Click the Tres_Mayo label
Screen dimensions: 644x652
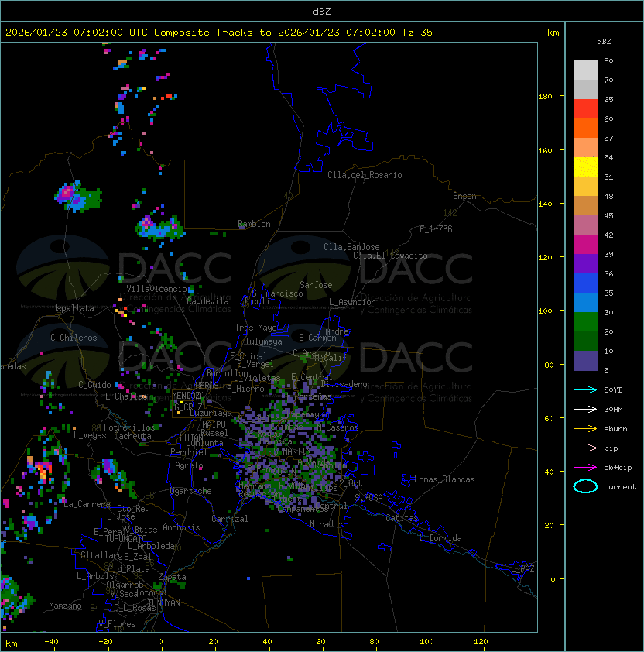[255, 328]
